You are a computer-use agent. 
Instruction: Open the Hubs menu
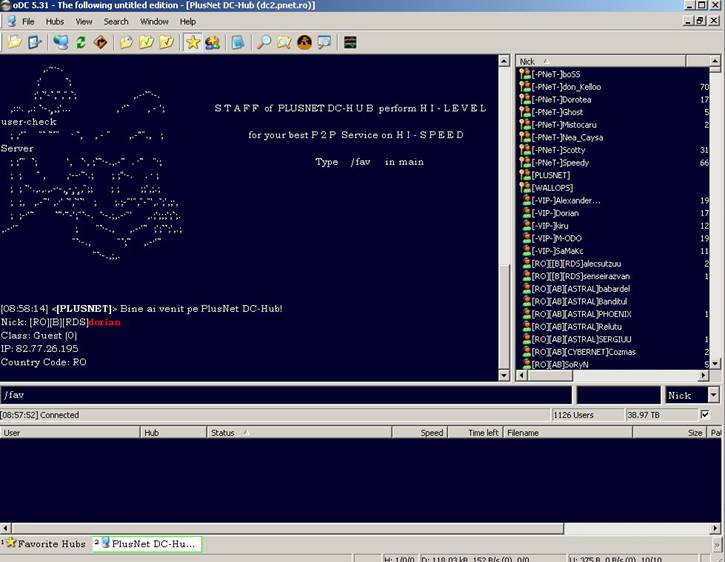[x=55, y=21]
